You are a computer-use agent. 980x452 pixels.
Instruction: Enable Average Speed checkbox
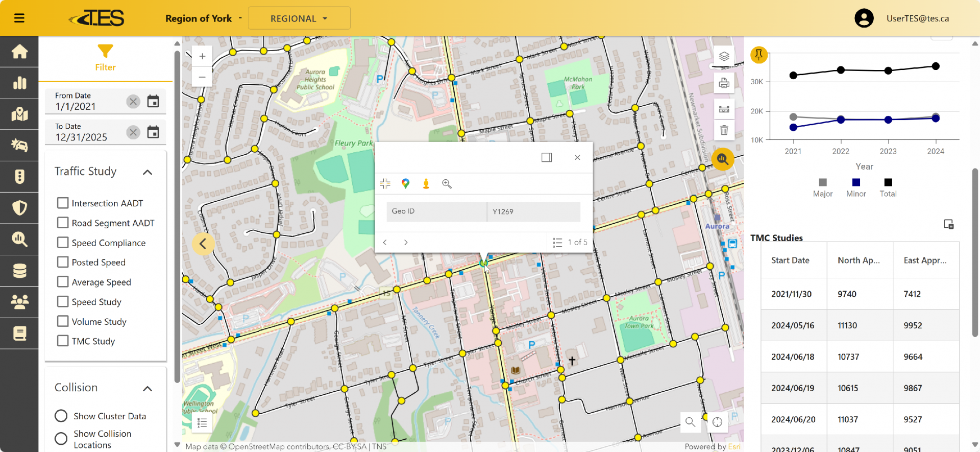(63, 282)
